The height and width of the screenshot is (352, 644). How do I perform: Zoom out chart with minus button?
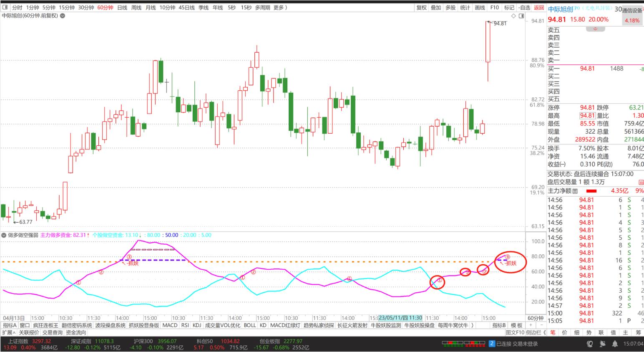click(541, 325)
